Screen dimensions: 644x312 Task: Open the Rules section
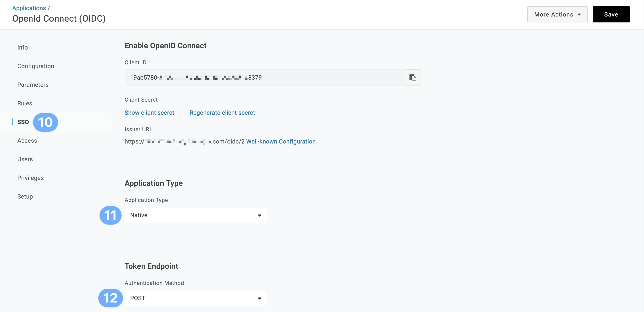tap(25, 103)
